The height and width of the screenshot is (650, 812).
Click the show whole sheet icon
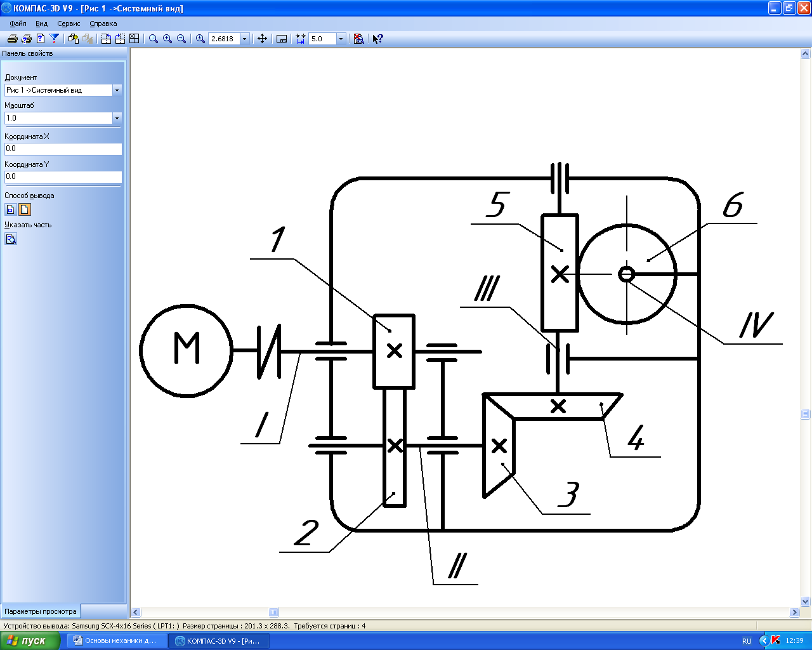[x=282, y=39]
